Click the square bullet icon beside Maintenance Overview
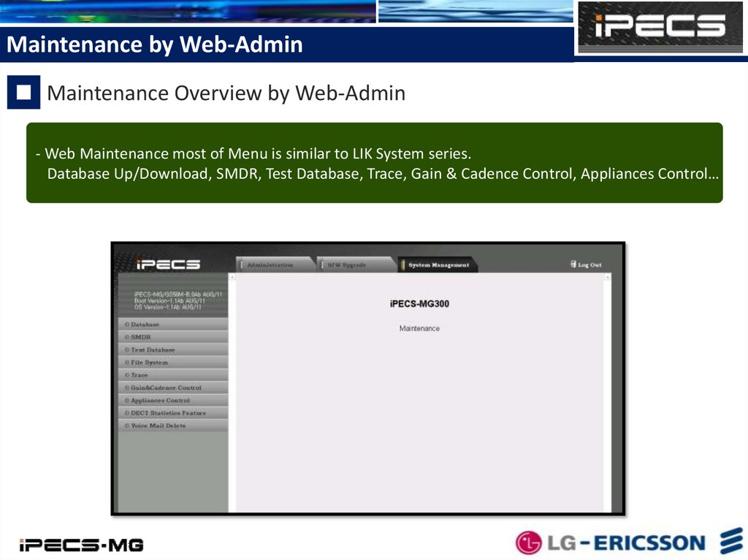The width and height of the screenshot is (748, 560). 24,92
